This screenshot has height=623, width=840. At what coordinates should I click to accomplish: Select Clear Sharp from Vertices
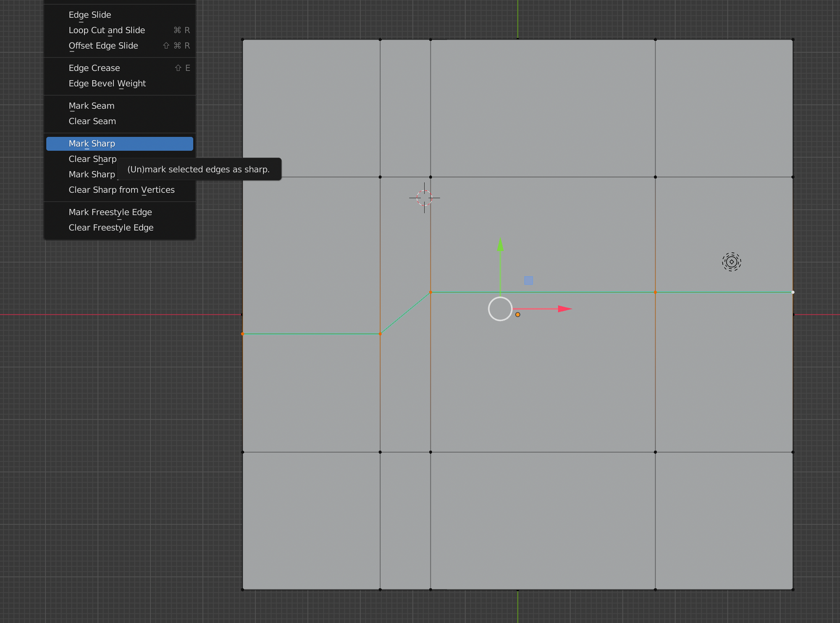(x=120, y=190)
